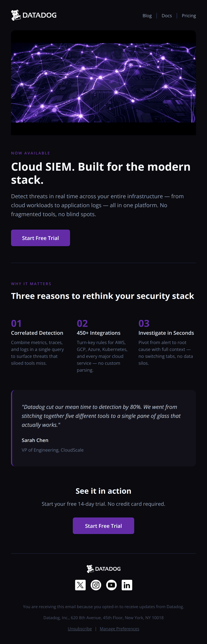The width and height of the screenshot is (207, 644).
Task: Open the Manage Preferences link
Action: [x=119, y=628]
